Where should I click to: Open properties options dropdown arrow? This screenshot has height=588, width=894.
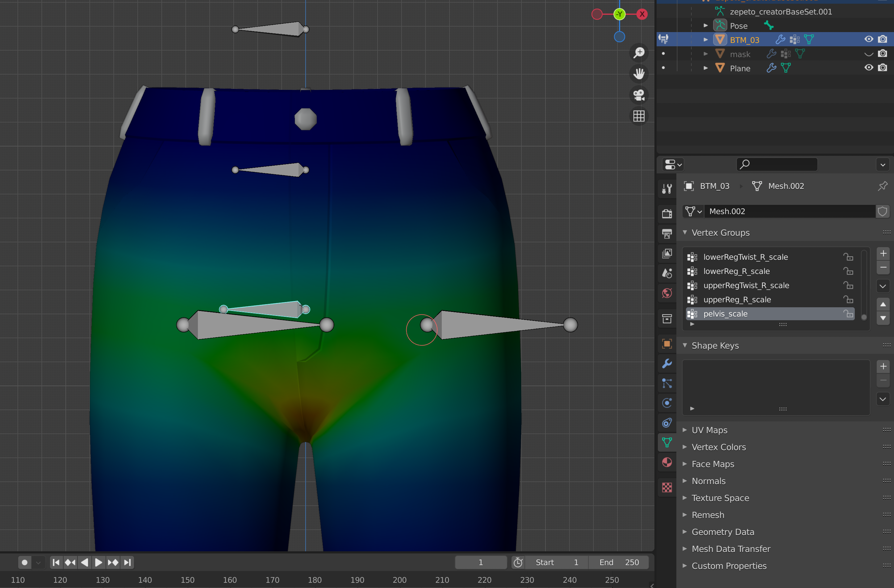883,164
